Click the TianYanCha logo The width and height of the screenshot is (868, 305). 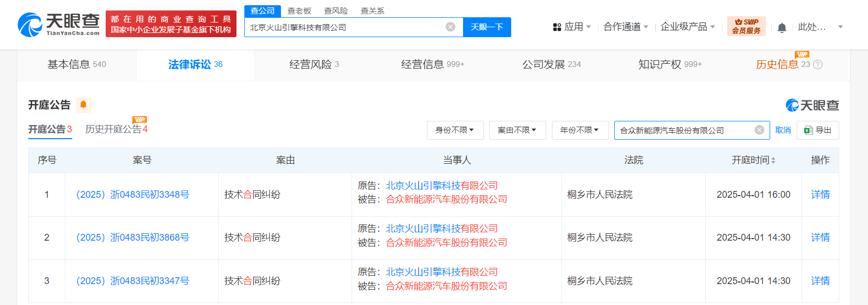click(59, 25)
